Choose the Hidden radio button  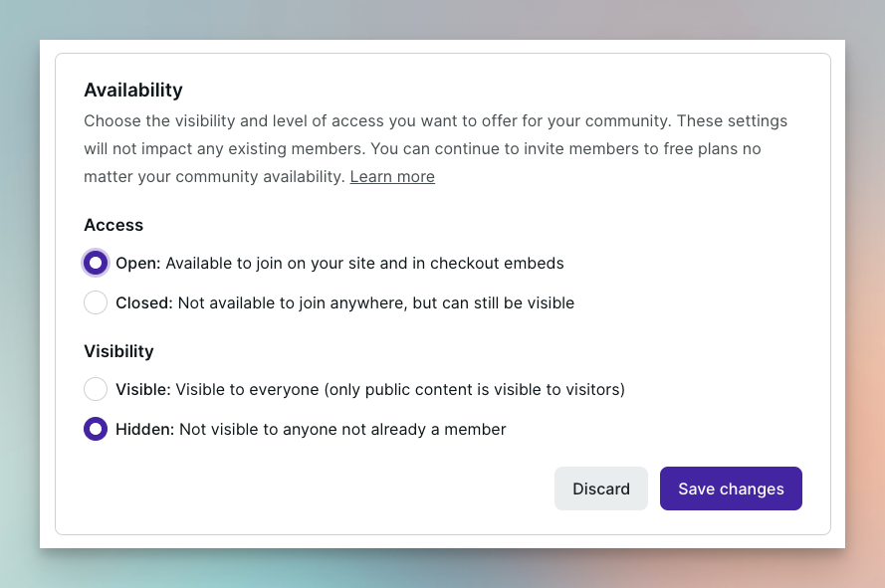96,430
